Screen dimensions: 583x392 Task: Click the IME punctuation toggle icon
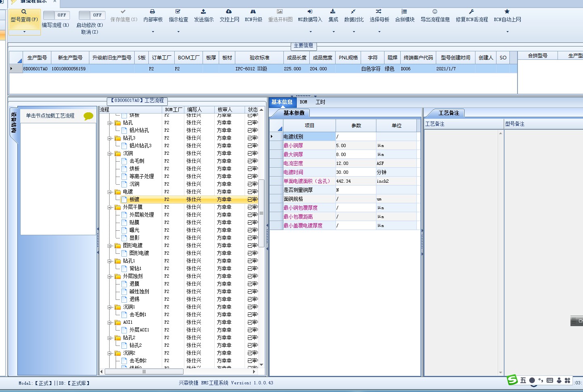pyautogui.click(x=541, y=380)
